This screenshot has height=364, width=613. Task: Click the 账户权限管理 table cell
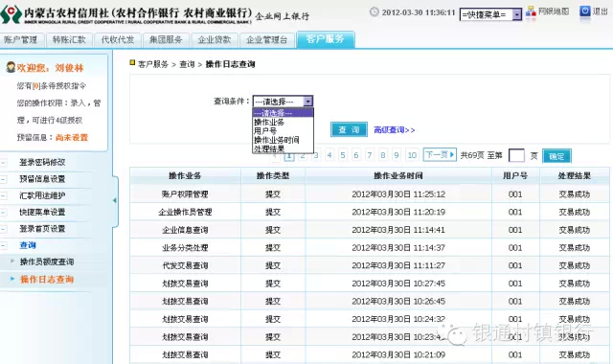185,194
